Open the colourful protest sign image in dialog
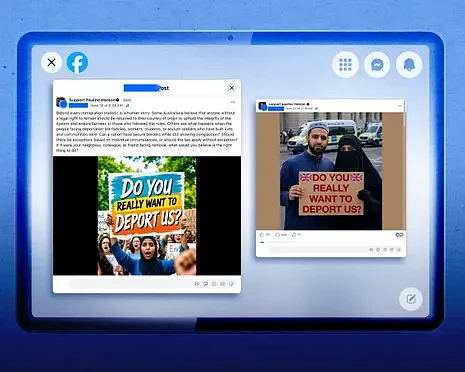The height and width of the screenshot is (372, 465). point(147,216)
